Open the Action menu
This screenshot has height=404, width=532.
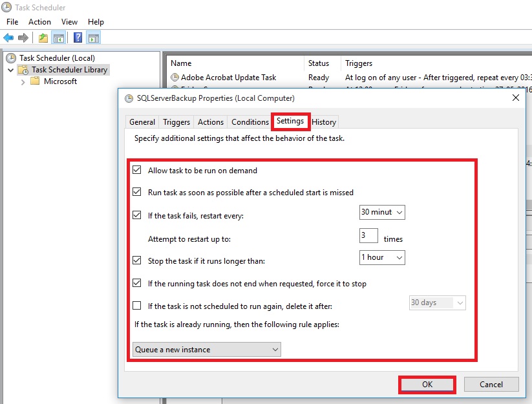point(39,22)
